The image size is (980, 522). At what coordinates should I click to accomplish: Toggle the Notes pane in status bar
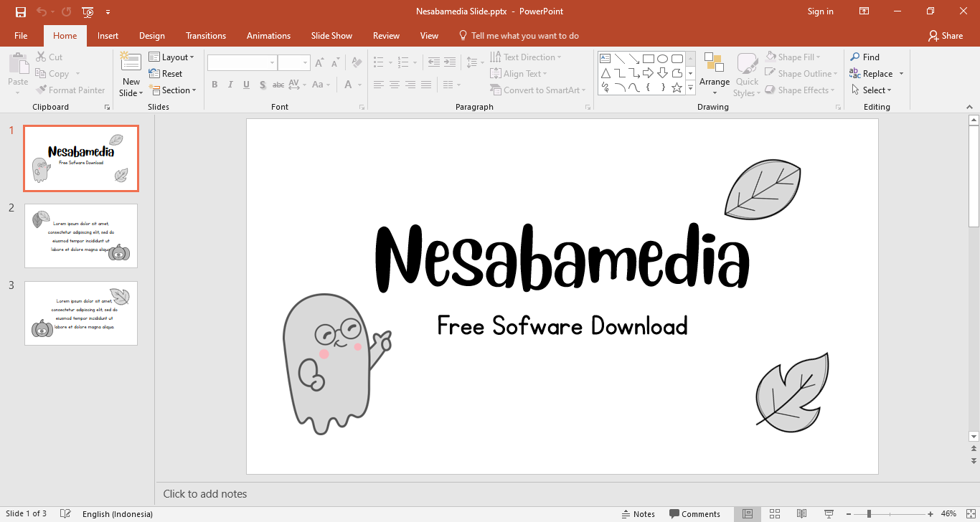coord(638,513)
